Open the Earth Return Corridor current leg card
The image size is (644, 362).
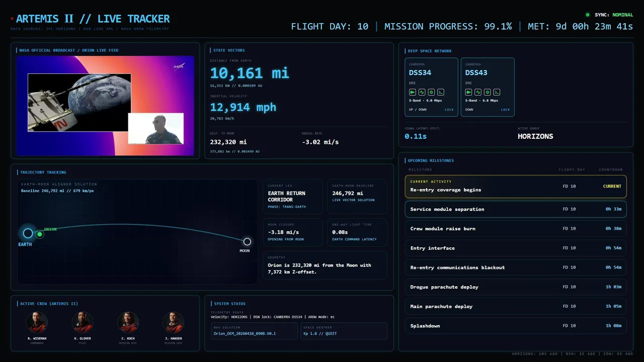pyautogui.click(x=293, y=197)
